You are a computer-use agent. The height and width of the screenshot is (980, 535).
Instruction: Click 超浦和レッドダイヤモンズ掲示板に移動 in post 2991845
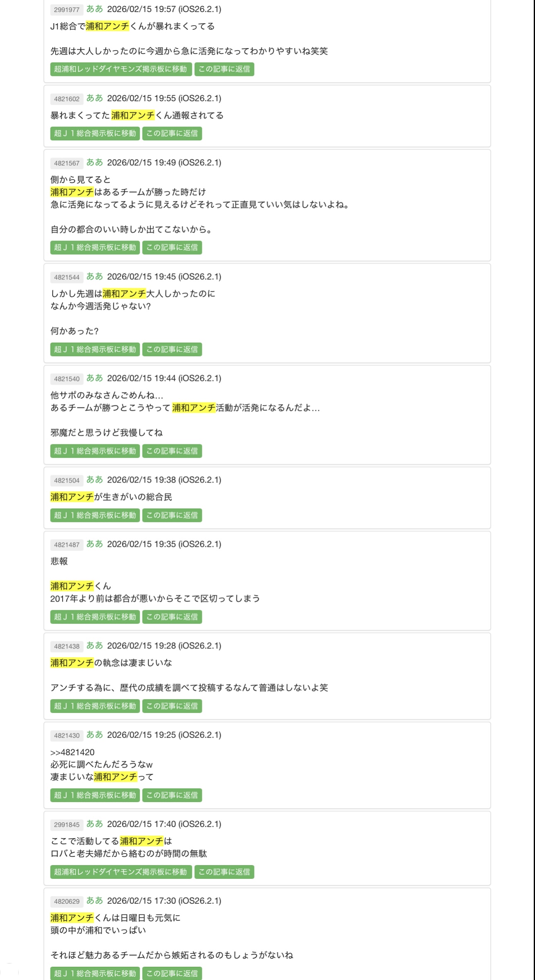(121, 872)
